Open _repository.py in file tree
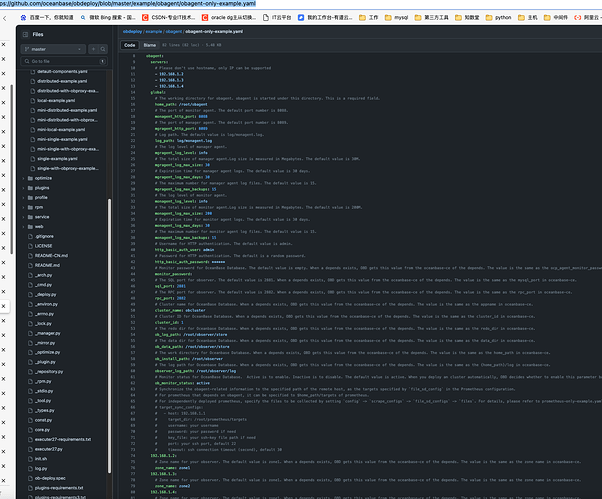Screen dimensions: 602x499 (x=49, y=372)
